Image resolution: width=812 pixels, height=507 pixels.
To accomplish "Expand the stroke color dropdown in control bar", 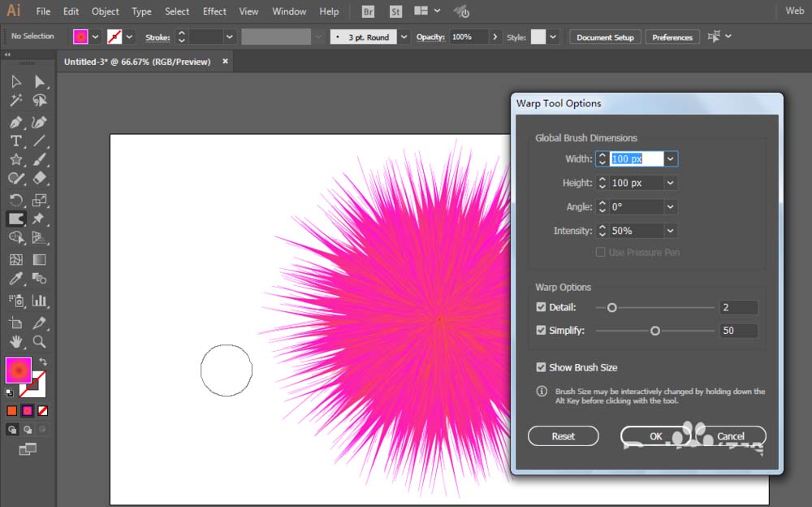I will [x=129, y=37].
